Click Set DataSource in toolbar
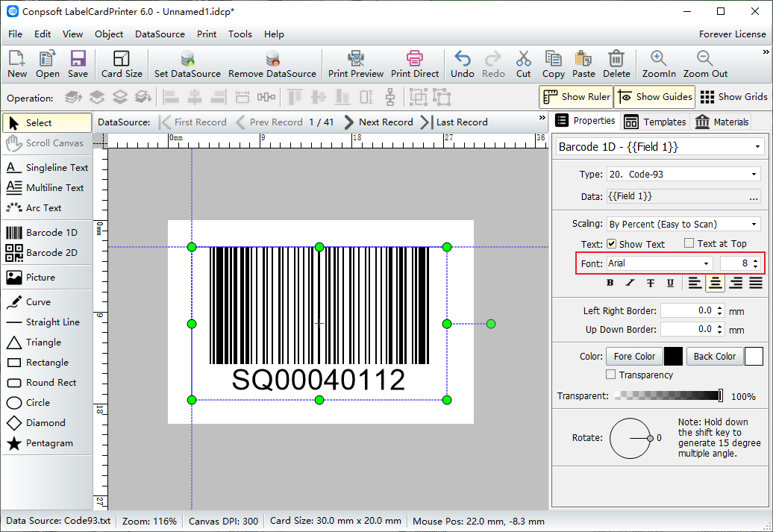Image resolution: width=773 pixels, height=532 pixels. coord(187,64)
